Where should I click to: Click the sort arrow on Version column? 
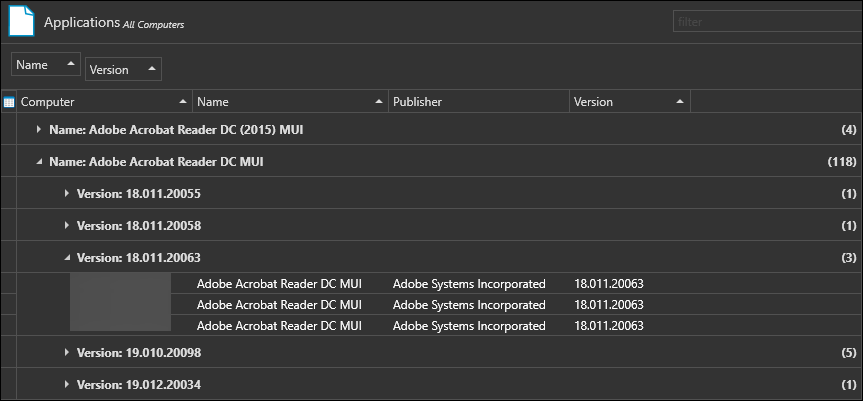click(x=680, y=102)
